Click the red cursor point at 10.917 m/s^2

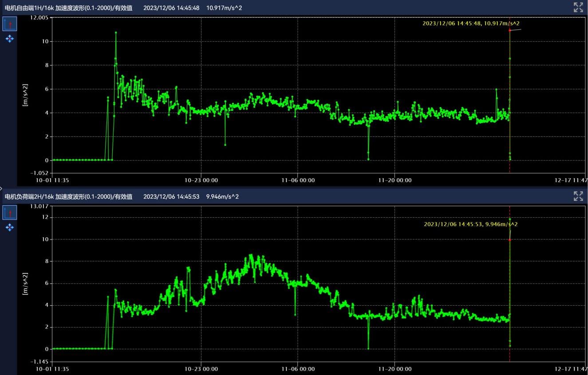(x=509, y=30)
